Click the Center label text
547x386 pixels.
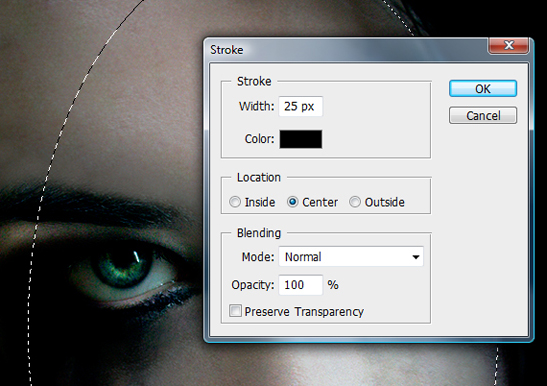[320, 202]
